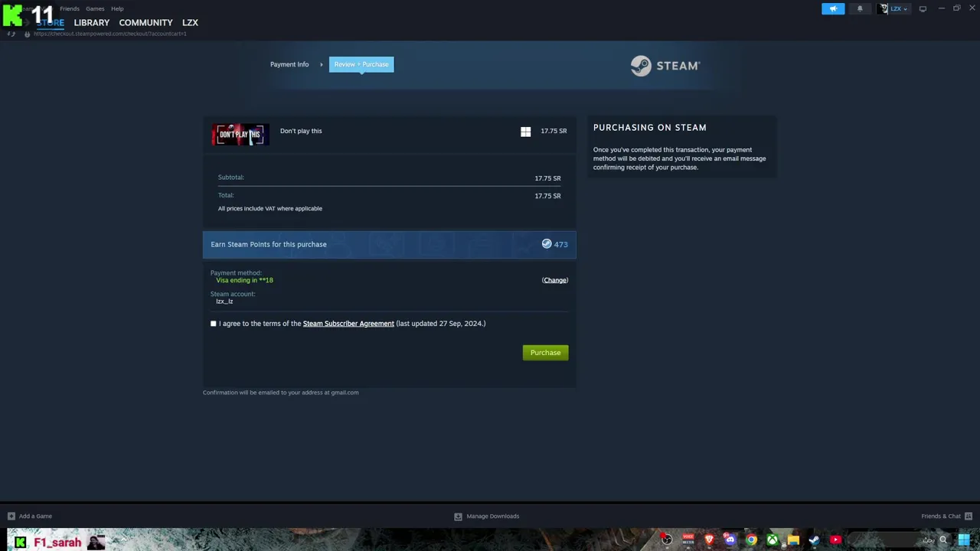Open OBS Studio from the taskbar
980x551 pixels.
[667, 540]
